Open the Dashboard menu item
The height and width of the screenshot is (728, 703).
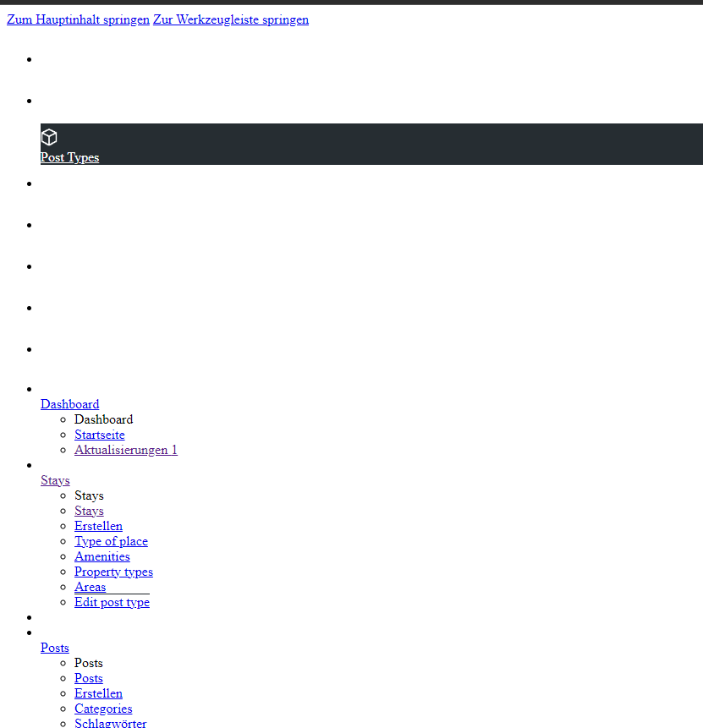coord(69,403)
